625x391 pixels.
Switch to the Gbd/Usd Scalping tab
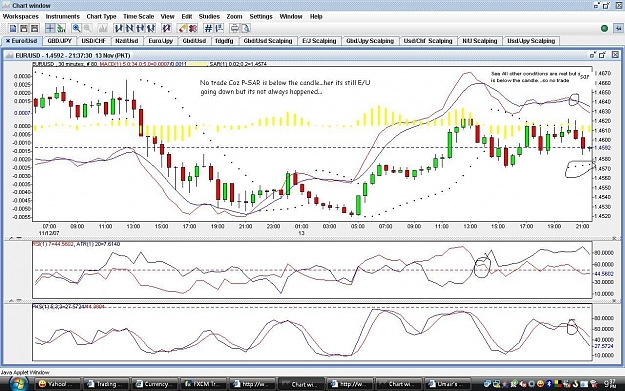click(268, 41)
